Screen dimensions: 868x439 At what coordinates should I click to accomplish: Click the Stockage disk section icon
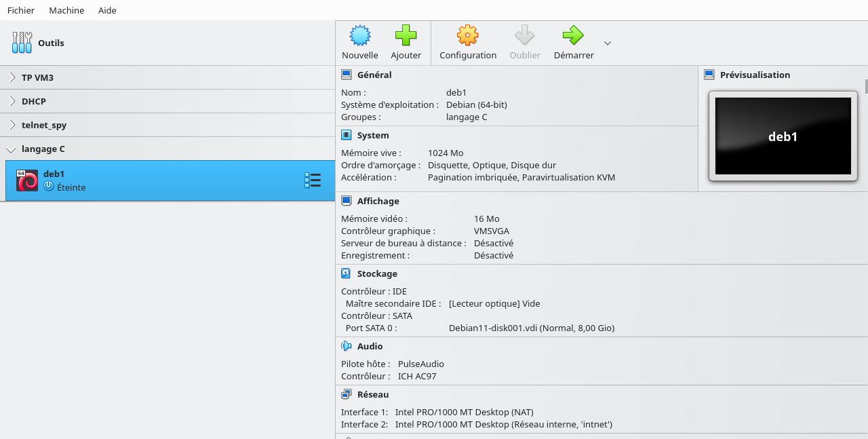click(347, 273)
